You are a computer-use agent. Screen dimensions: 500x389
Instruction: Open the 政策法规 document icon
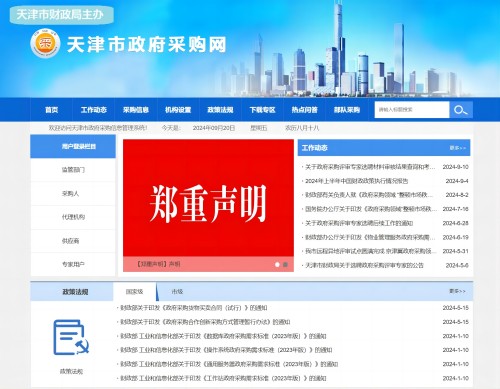tap(71, 337)
